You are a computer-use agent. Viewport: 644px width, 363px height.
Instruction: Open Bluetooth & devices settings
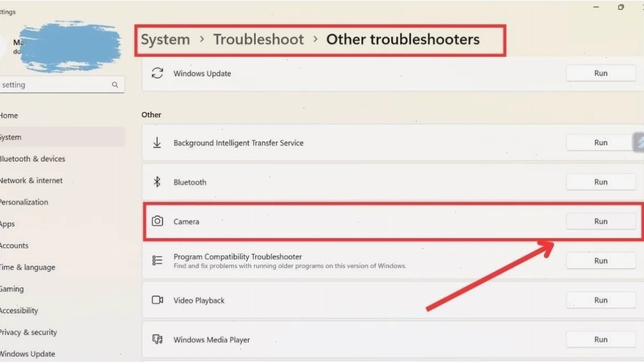tap(32, 159)
